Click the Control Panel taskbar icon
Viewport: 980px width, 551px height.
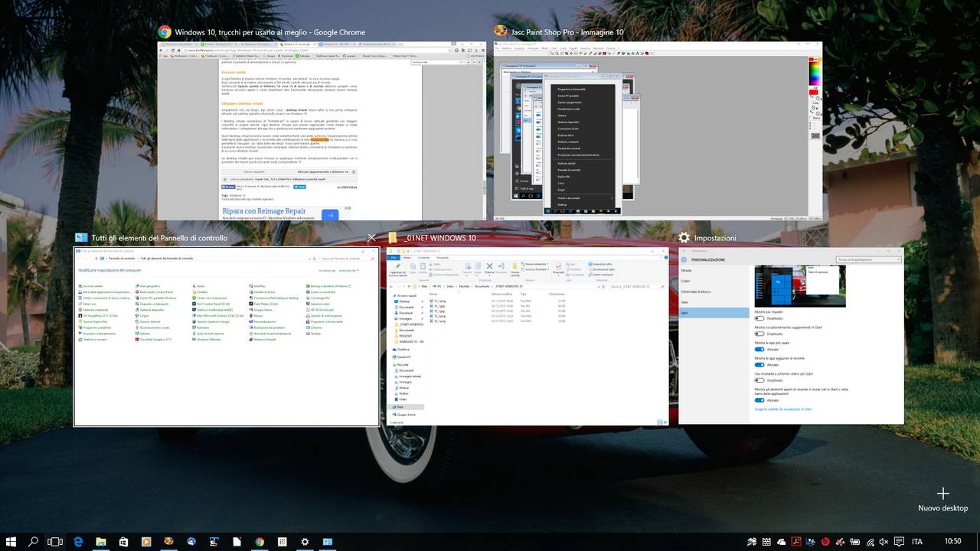click(x=328, y=541)
